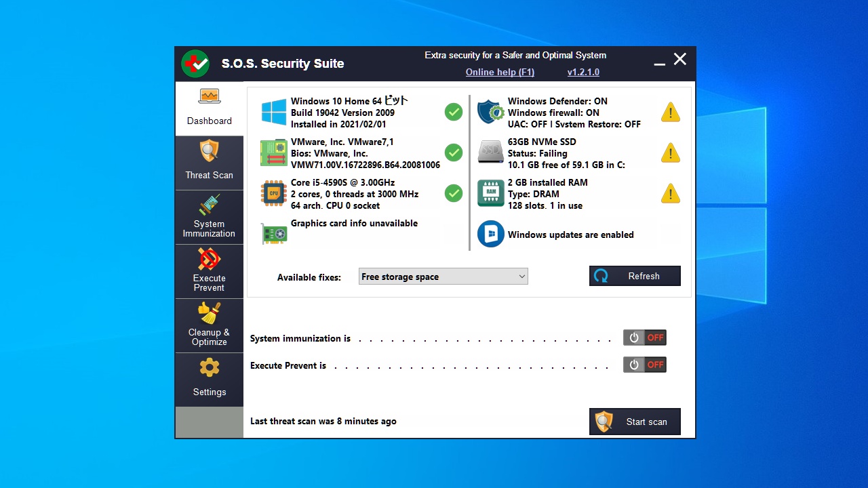The width and height of the screenshot is (868, 488).
Task: Click the graphics card icon
Action: 274,235
